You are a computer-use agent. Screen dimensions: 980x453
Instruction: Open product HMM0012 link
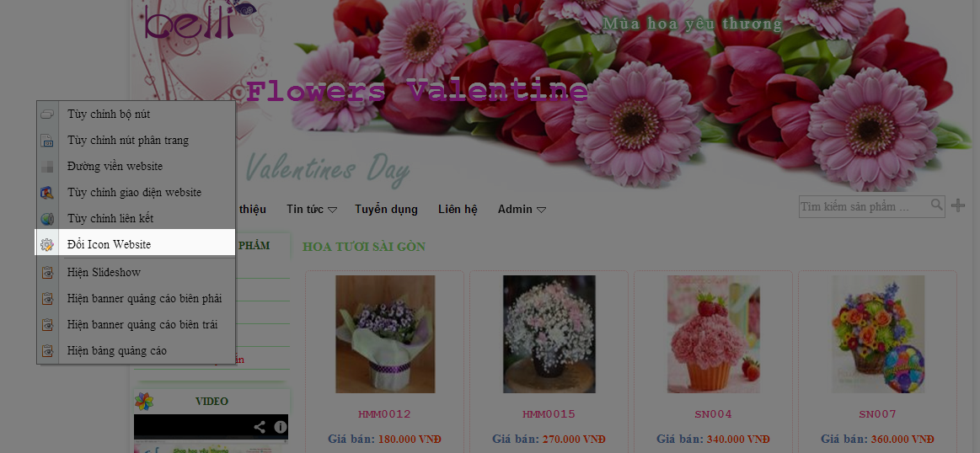pyautogui.click(x=384, y=413)
